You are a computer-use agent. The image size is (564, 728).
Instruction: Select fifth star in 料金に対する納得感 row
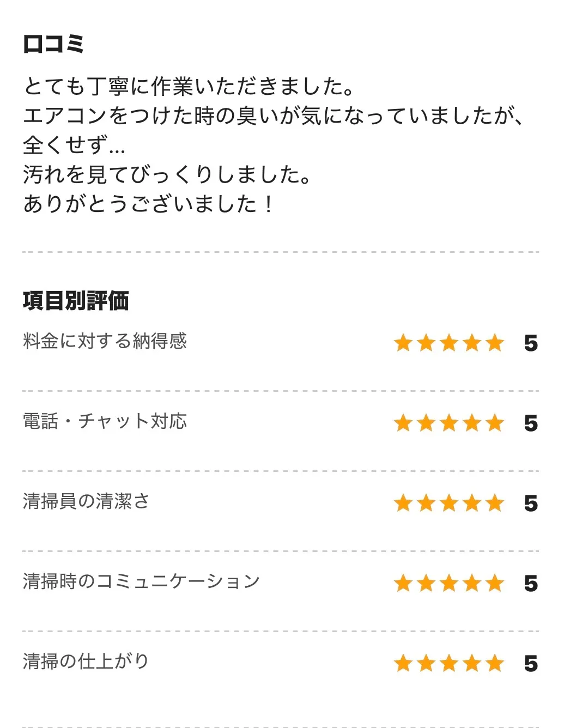(x=495, y=343)
